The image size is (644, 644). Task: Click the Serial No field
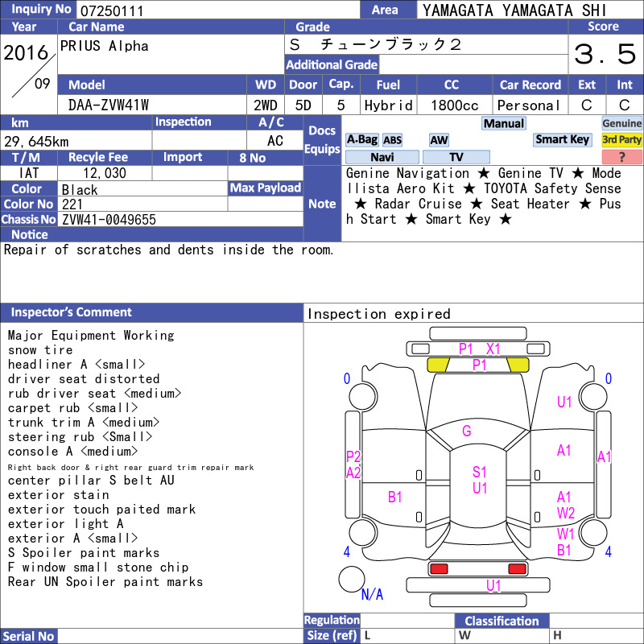coord(180,636)
